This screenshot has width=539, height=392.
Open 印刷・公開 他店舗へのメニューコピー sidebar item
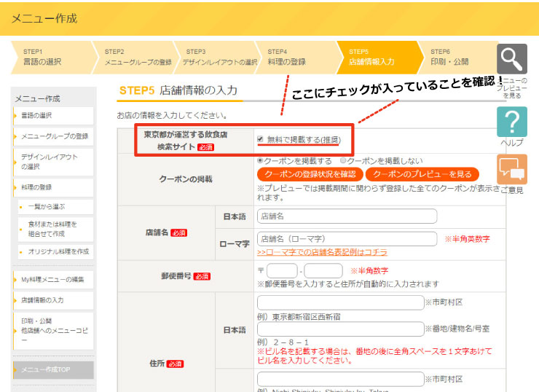pos(53,331)
